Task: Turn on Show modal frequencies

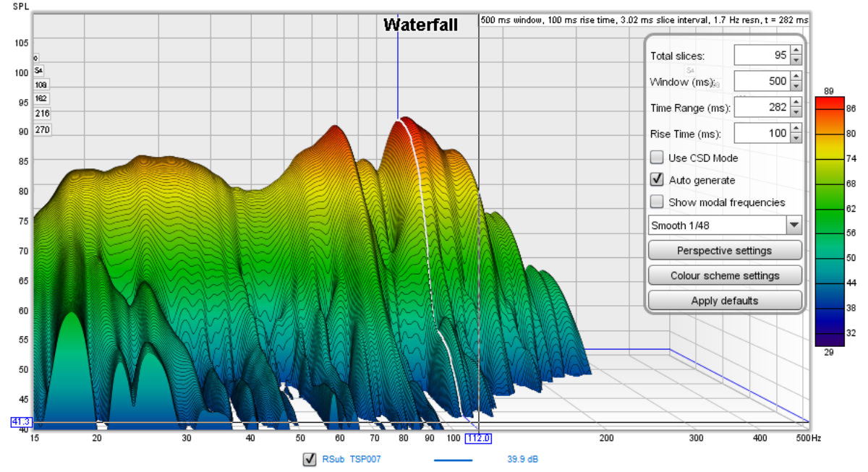Action: coord(657,202)
